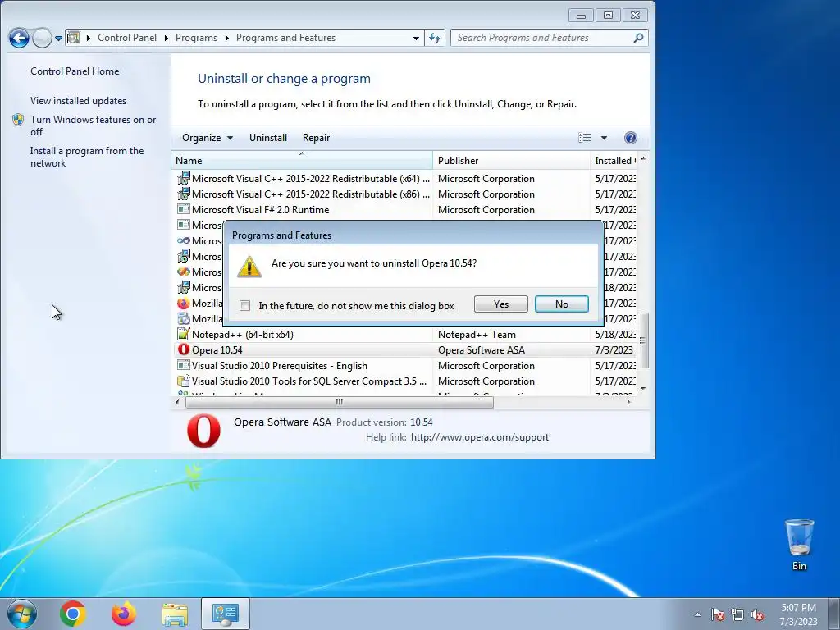Image resolution: width=840 pixels, height=630 pixels.
Task: Click Yes to confirm uninstall
Action: tap(501, 304)
